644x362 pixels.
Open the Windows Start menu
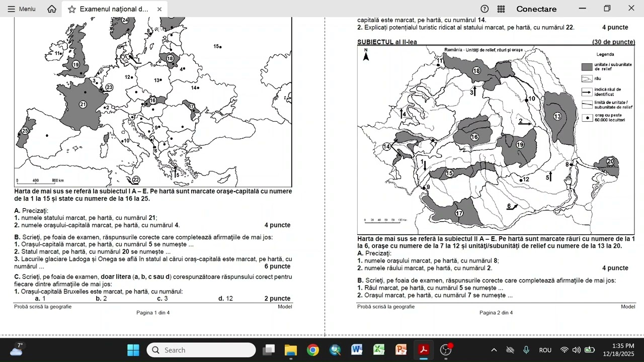tap(133, 350)
